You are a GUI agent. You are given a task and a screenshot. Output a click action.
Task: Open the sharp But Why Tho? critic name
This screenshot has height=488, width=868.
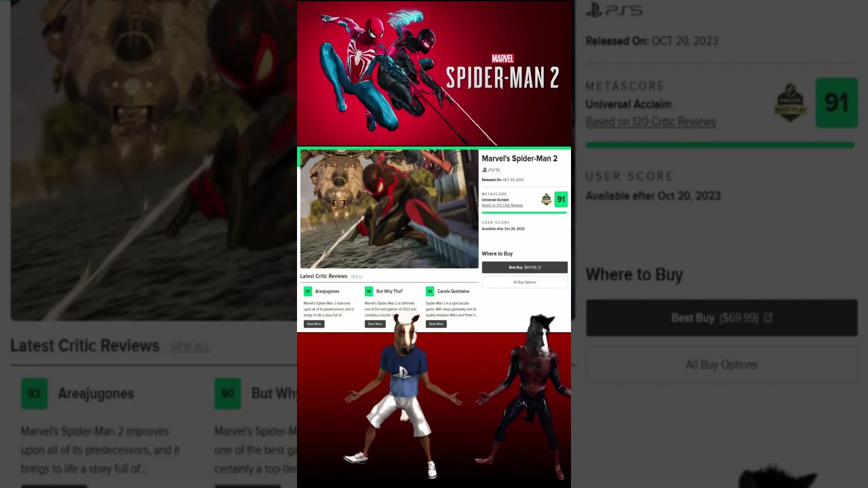tap(389, 291)
